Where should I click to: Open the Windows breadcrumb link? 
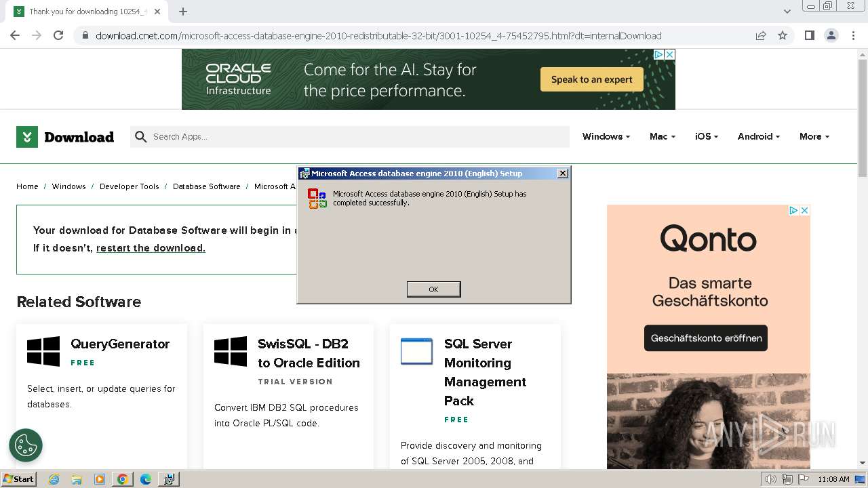(68, 186)
